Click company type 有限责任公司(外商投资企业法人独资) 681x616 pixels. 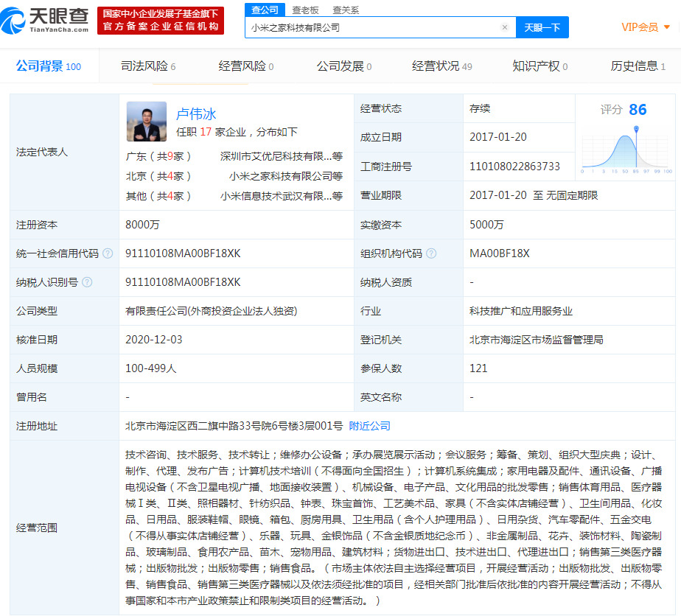[x=211, y=311]
